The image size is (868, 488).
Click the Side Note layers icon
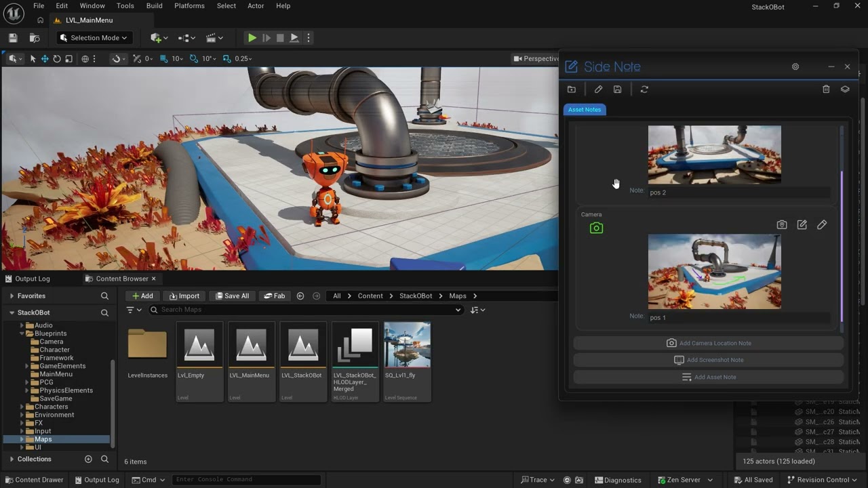[845, 89]
